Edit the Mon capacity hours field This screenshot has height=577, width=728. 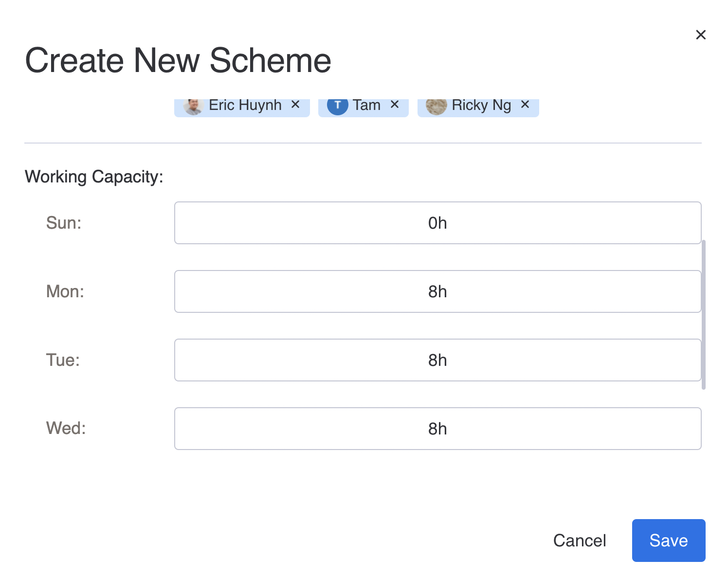(437, 291)
